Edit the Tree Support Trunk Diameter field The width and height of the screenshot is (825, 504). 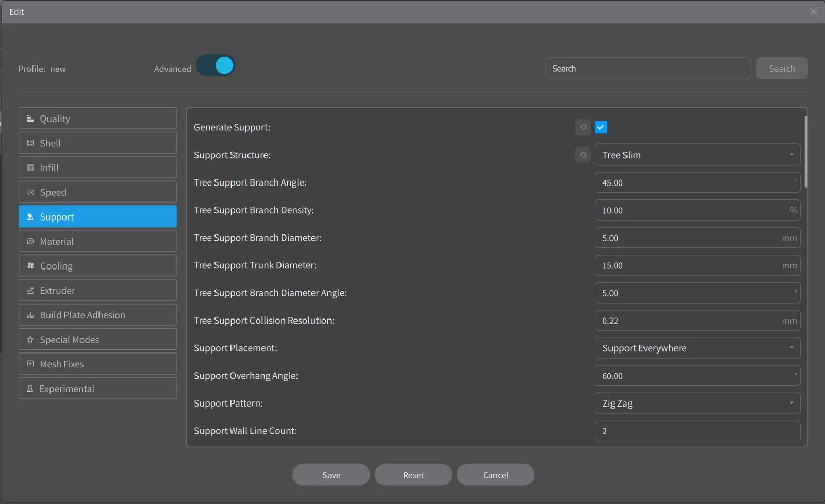(697, 265)
